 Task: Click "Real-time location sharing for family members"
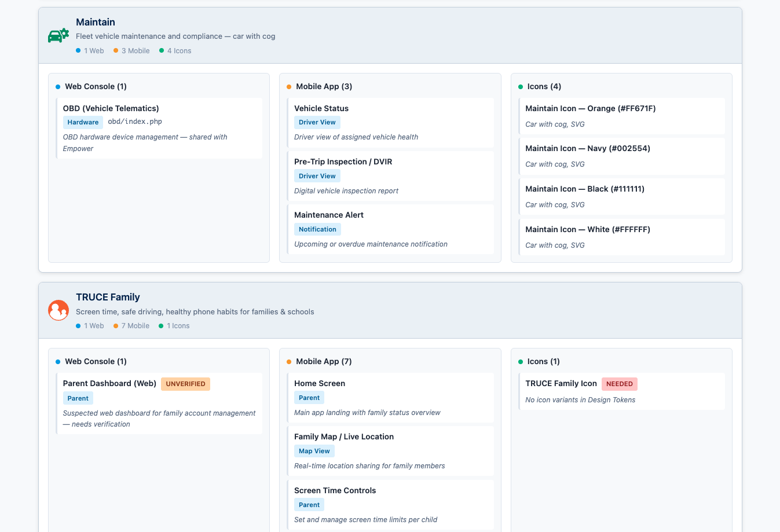[x=369, y=466]
